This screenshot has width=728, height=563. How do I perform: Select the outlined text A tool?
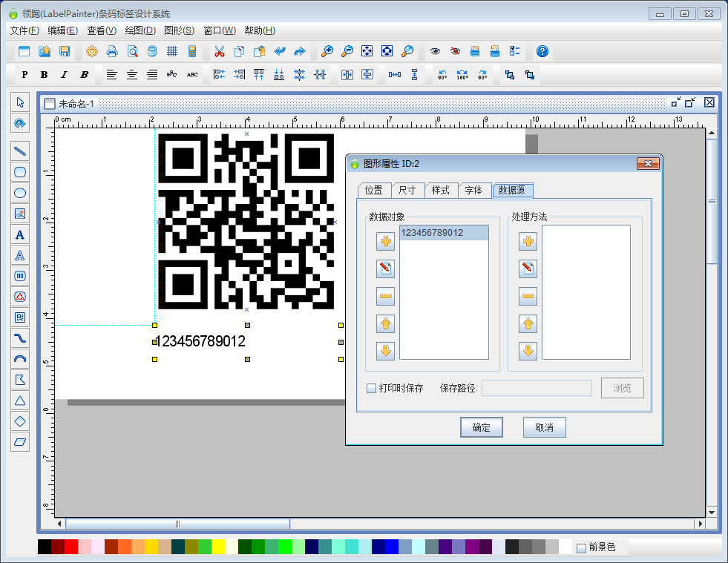point(20,255)
